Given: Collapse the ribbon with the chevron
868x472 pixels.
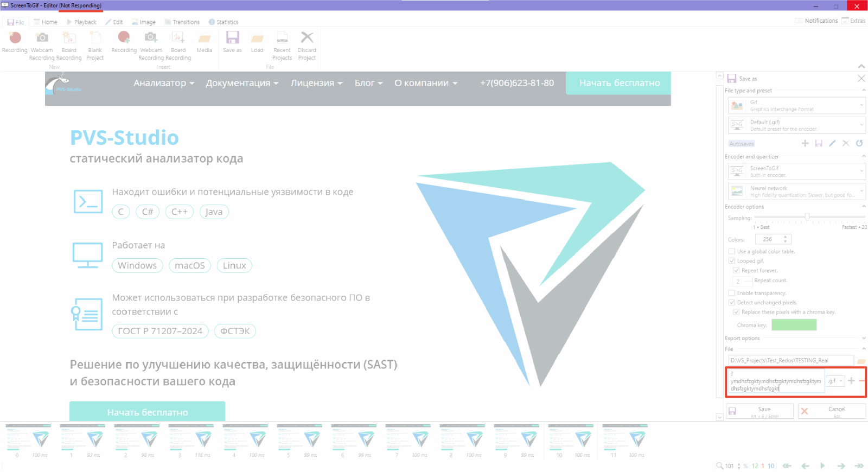Looking at the screenshot, I should point(861,66).
